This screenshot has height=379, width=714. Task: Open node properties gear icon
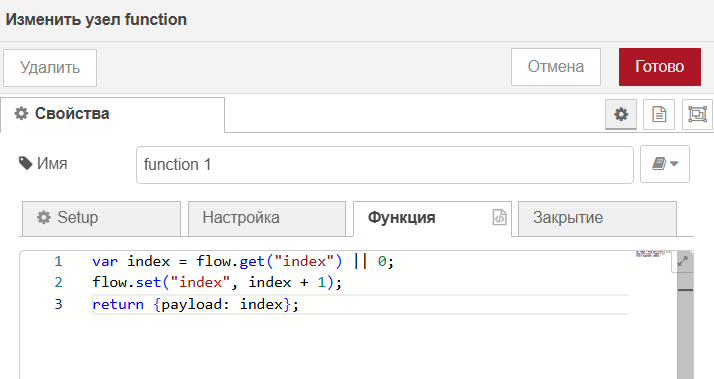(621, 114)
